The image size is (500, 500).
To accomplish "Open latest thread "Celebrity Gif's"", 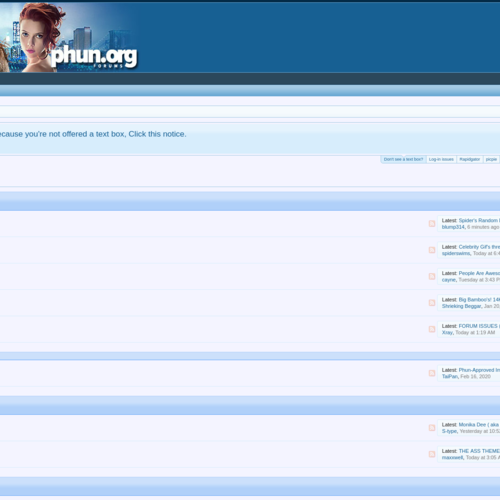I will pyautogui.click(x=479, y=247).
